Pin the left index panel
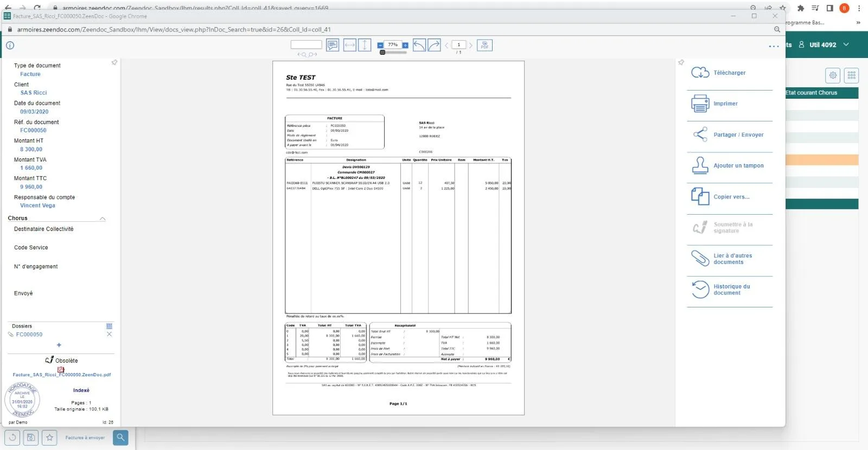This screenshot has height=450, width=868. click(114, 62)
